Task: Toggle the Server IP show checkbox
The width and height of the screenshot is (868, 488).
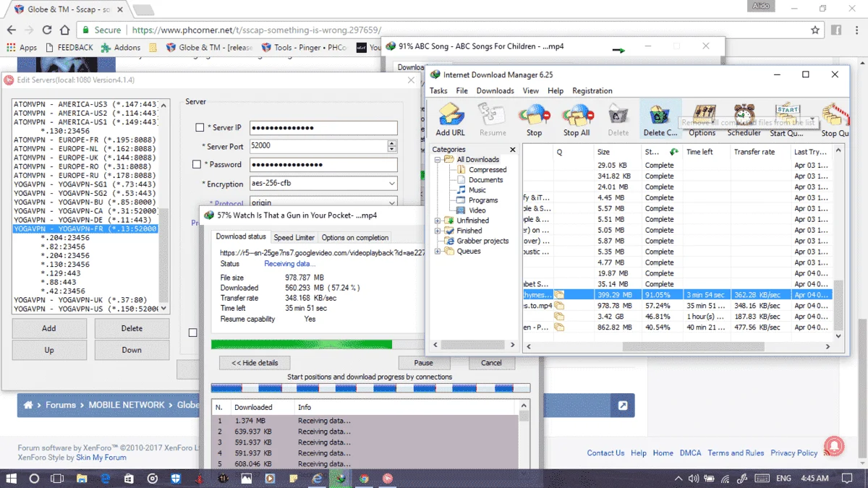Action: tap(200, 128)
